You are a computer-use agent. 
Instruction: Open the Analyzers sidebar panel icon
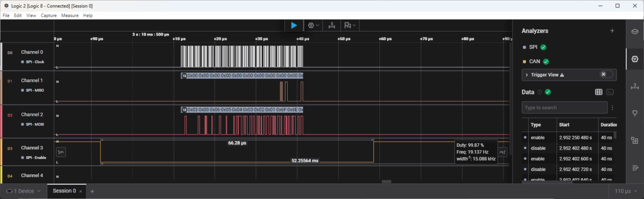pos(634,58)
